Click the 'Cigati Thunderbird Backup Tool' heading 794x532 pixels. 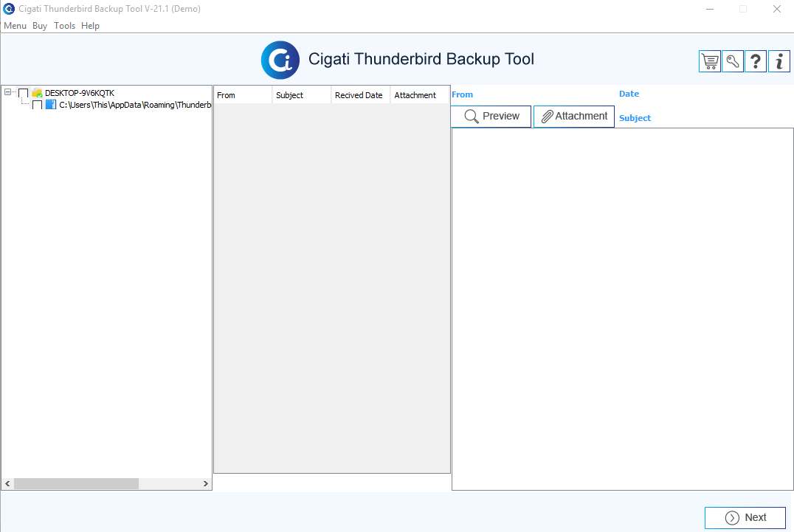[x=421, y=59]
